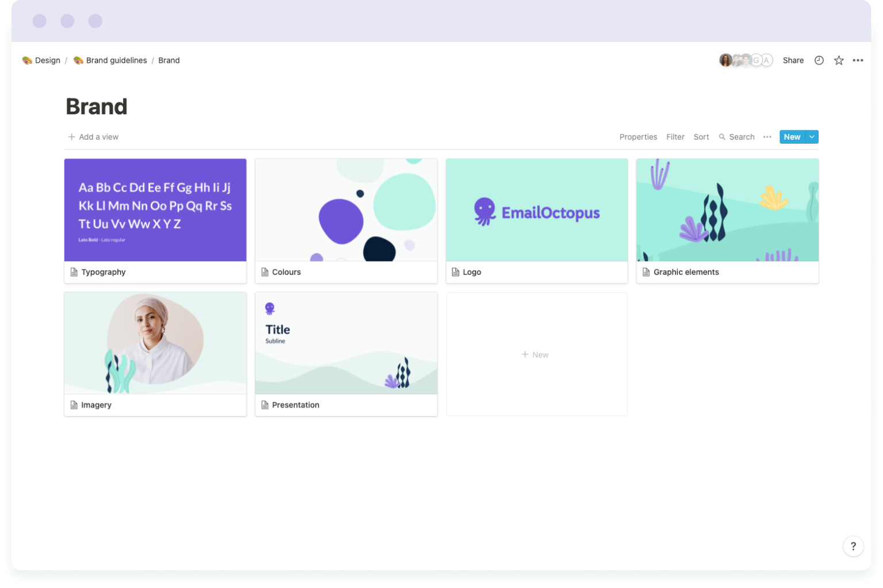Click the page icon beside Logo
883x588 pixels.
455,271
